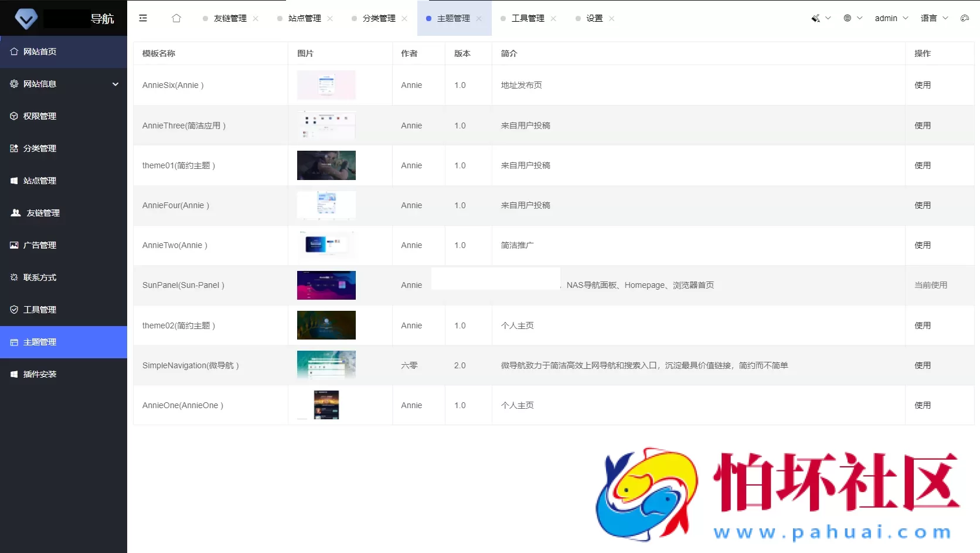This screenshot has width=980, height=553.
Task: Click the SunPanel theme preview thumbnail
Action: (x=326, y=285)
